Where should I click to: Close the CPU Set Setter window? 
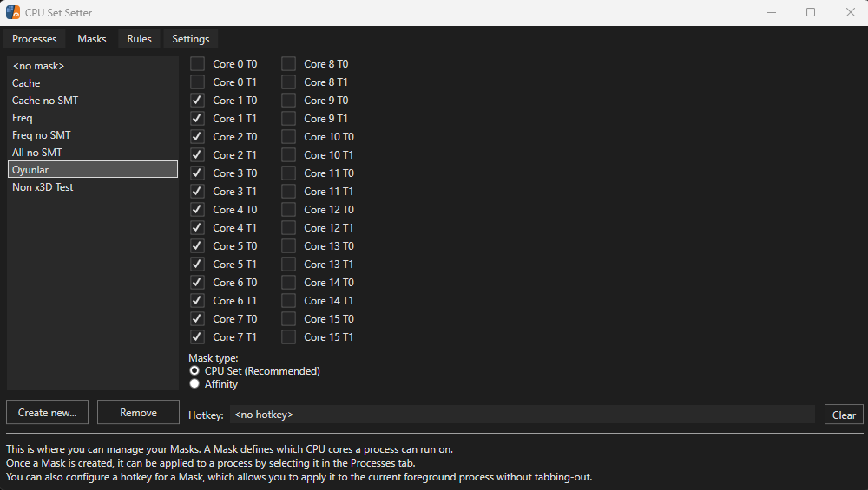coord(851,12)
